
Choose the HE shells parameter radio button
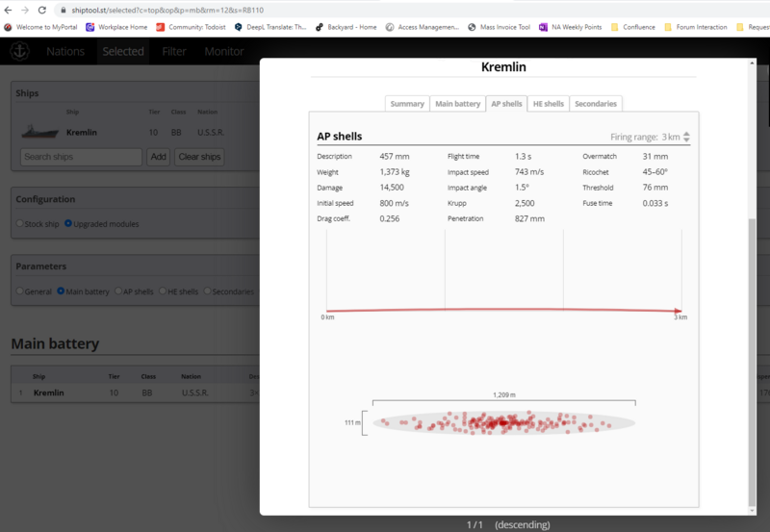point(163,291)
